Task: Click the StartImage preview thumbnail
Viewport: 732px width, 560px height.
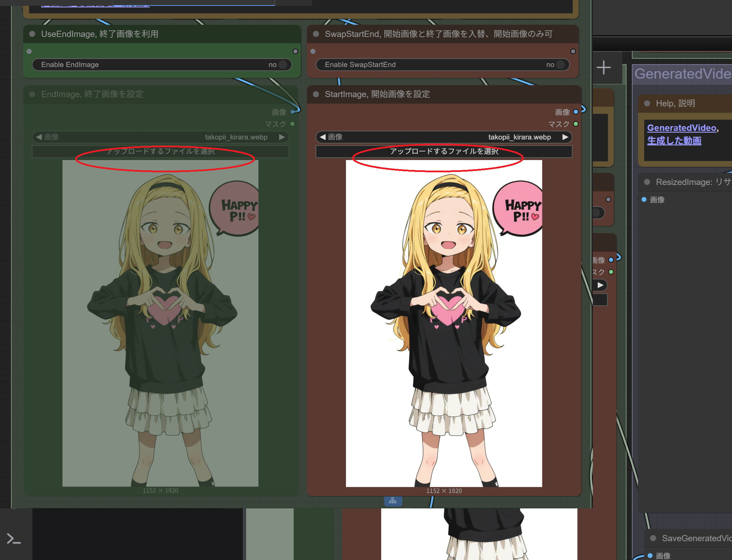Action: (x=444, y=323)
